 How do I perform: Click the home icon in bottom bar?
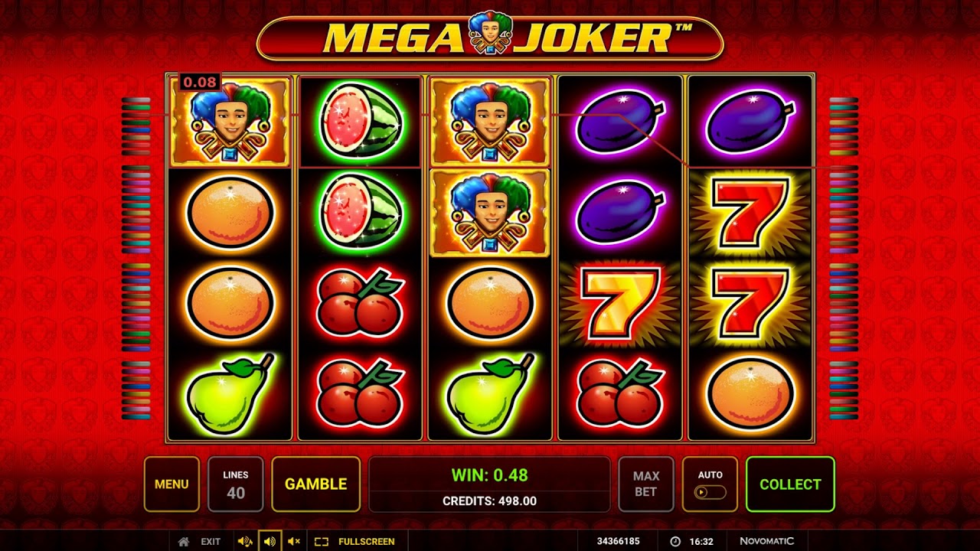pos(183,541)
